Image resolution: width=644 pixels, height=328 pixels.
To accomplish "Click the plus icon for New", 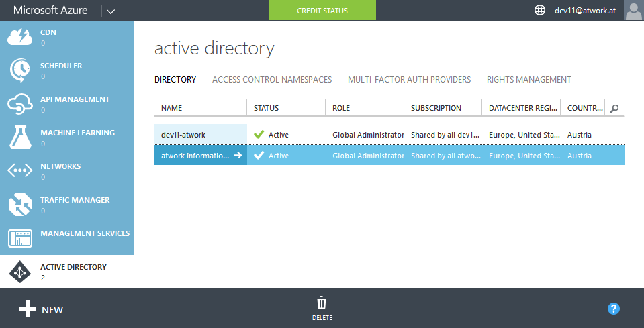I will pyautogui.click(x=28, y=309).
